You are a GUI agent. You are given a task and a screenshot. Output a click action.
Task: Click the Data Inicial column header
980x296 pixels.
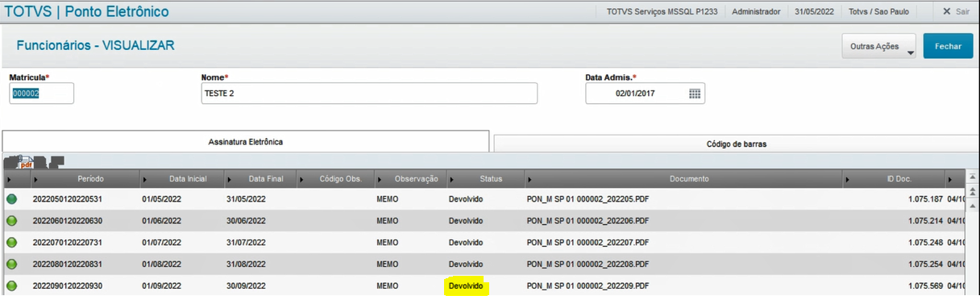click(182, 178)
